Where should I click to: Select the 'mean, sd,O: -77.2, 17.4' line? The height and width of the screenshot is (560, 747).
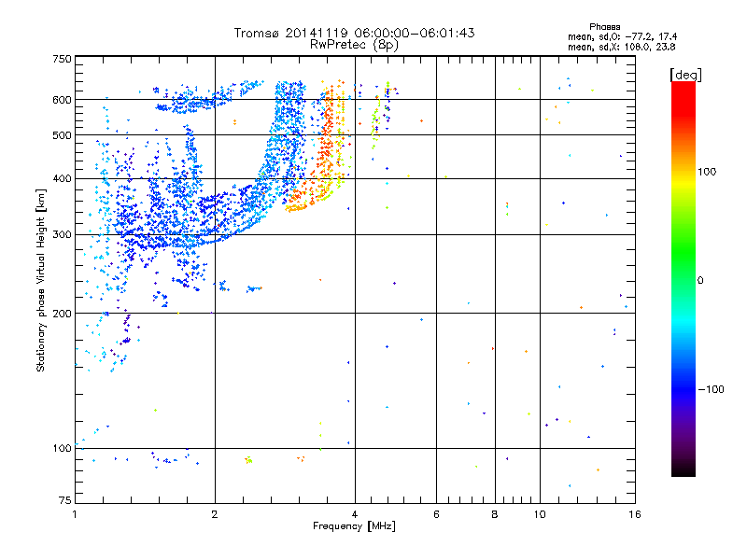(x=622, y=36)
